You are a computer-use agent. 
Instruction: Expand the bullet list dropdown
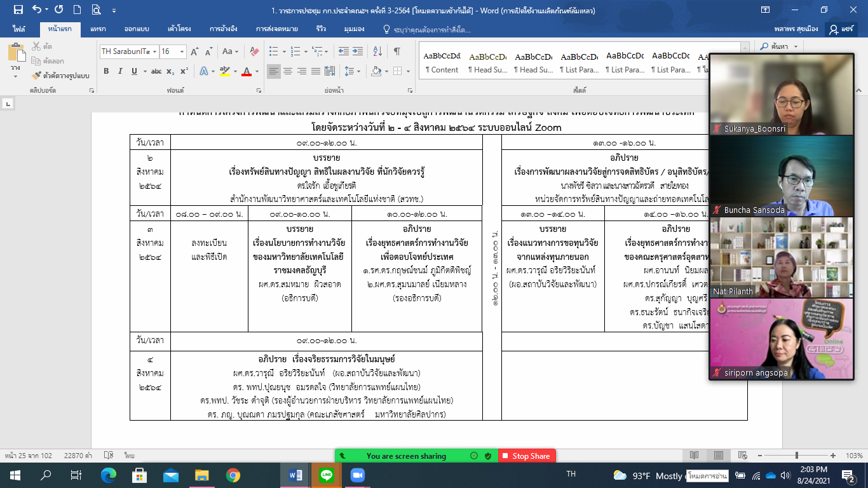[283, 51]
